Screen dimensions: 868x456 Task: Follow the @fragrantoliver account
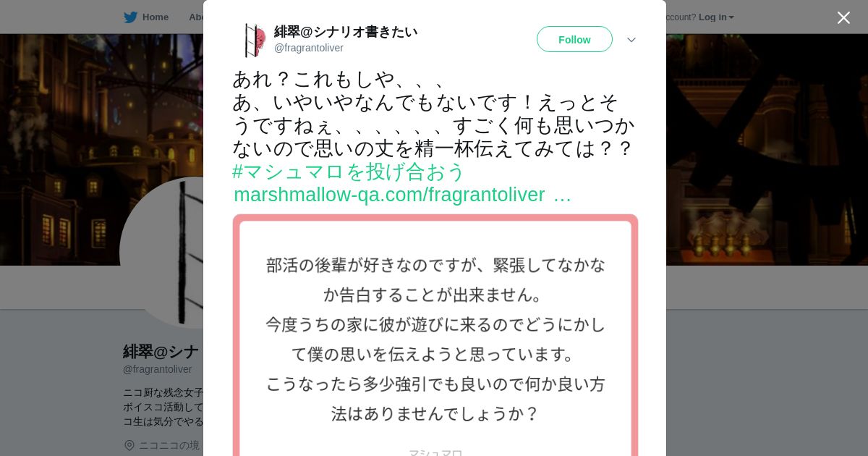click(574, 39)
